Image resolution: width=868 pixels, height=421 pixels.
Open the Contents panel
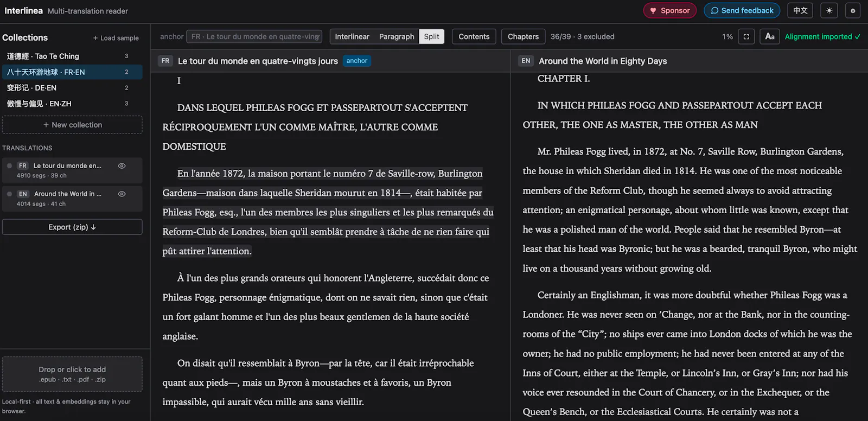tap(474, 37)
